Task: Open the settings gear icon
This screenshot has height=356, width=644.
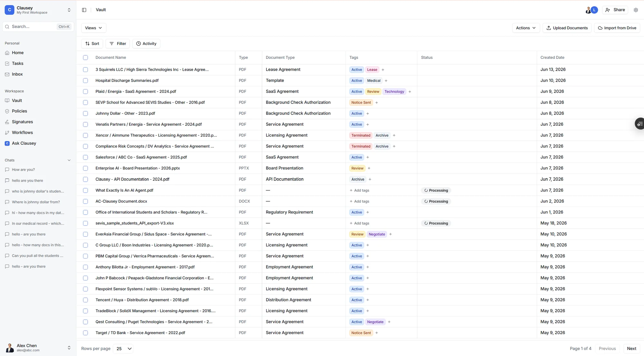Action: tap(636, 10)
